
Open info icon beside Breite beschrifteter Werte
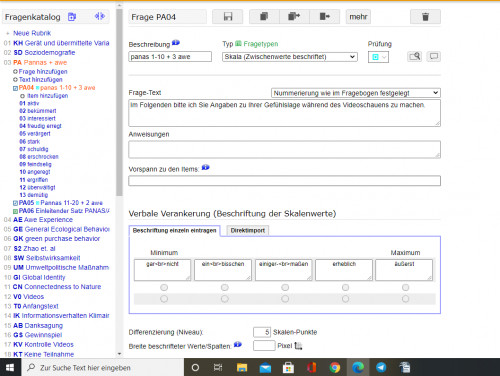[238, 345]
